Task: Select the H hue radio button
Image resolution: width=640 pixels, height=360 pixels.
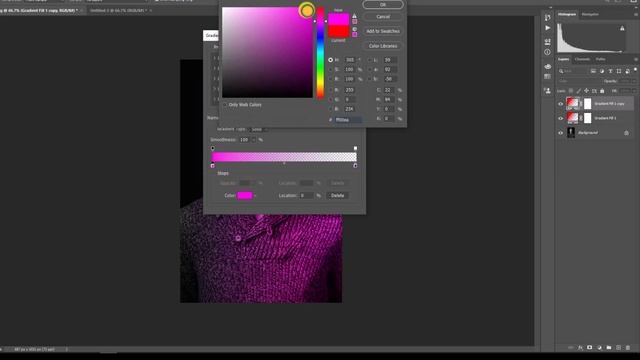Action: tap(331, 60)
